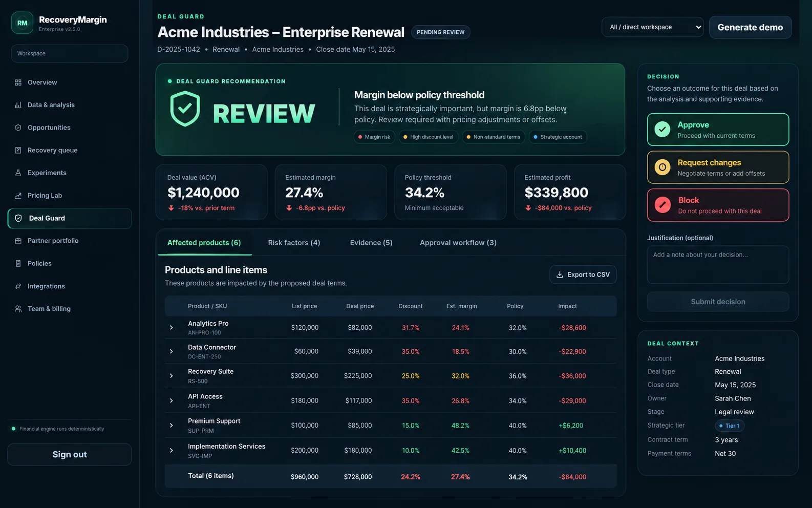Click the Non-standard terms tag
Image resolution: width=812 pixels, height=508 pixels.
494,137
